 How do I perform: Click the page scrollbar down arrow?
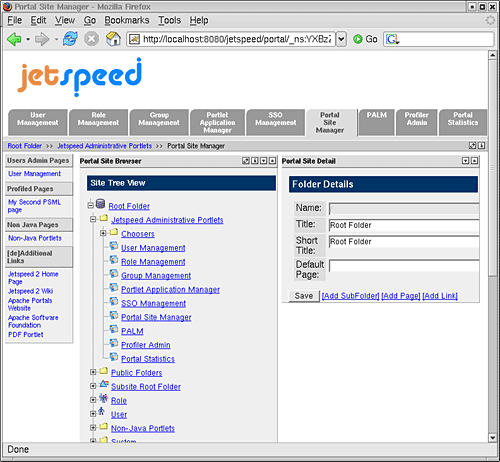(492, 438)
